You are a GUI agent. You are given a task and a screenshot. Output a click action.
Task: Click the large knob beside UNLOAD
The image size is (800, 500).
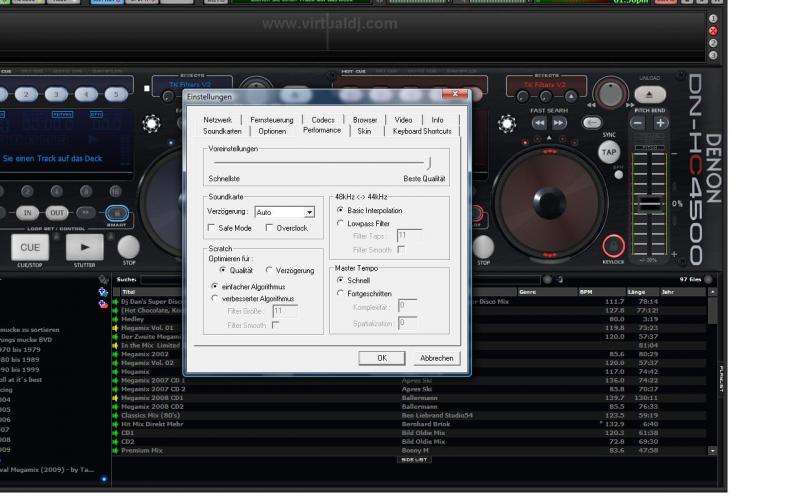pyautogui.click(x=610, y=94)
